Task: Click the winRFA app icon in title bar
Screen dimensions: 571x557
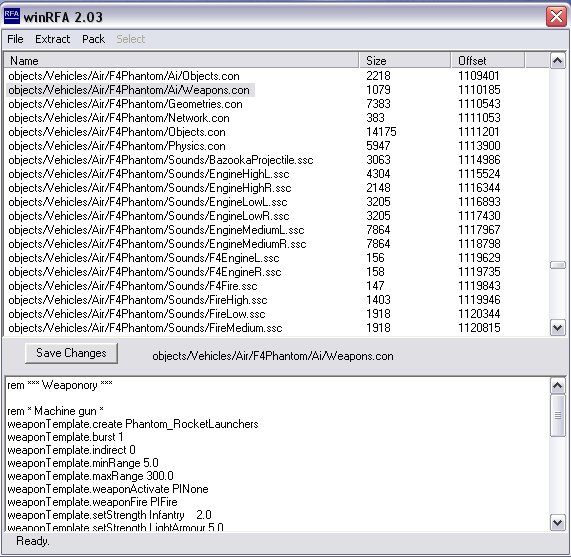Action: (x=12, y=16)
